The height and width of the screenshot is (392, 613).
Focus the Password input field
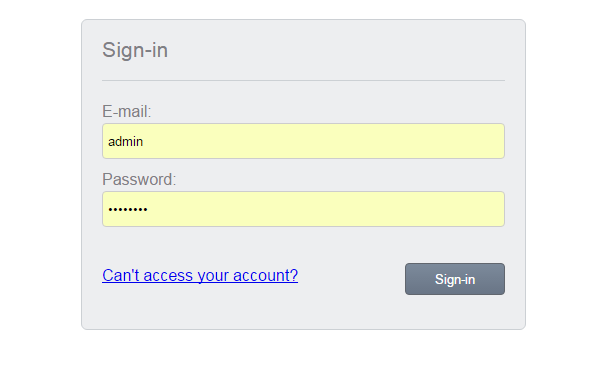(303, 209)
